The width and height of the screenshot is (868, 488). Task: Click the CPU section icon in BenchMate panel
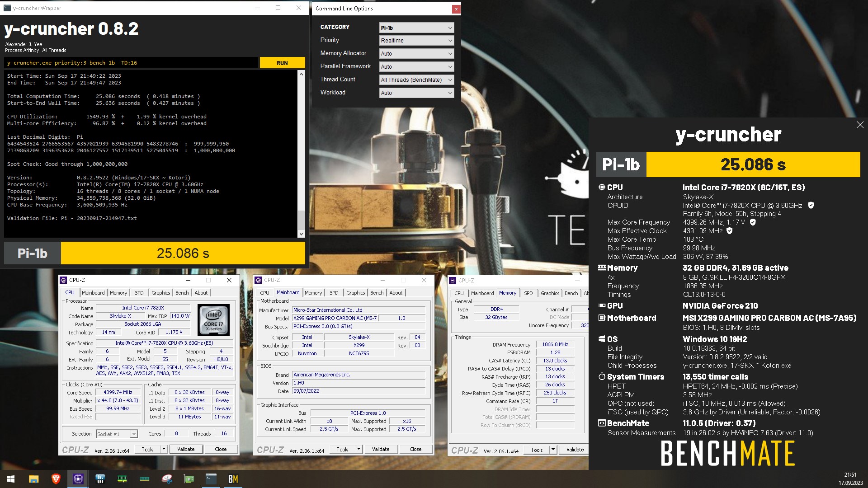(602, 187)
